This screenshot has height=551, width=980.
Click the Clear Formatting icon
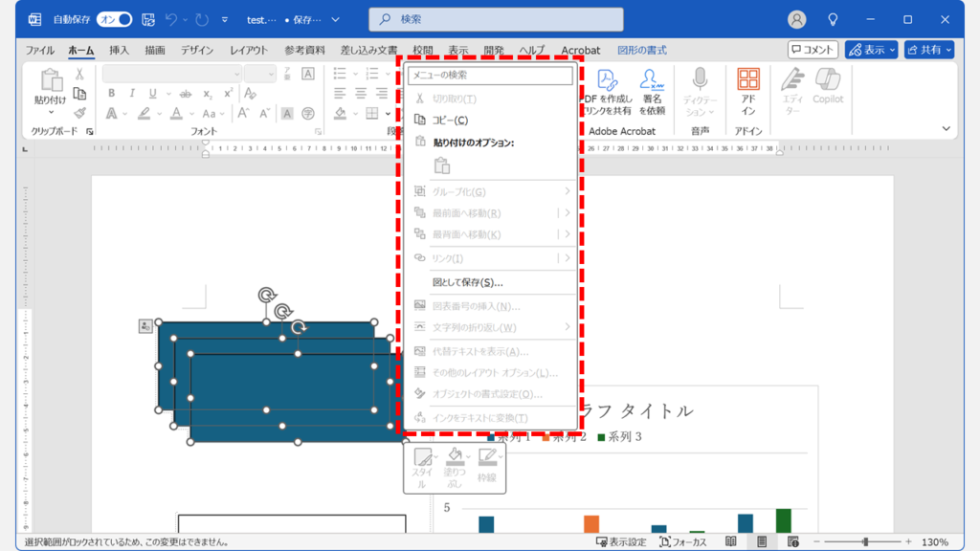tap(250, 93)
